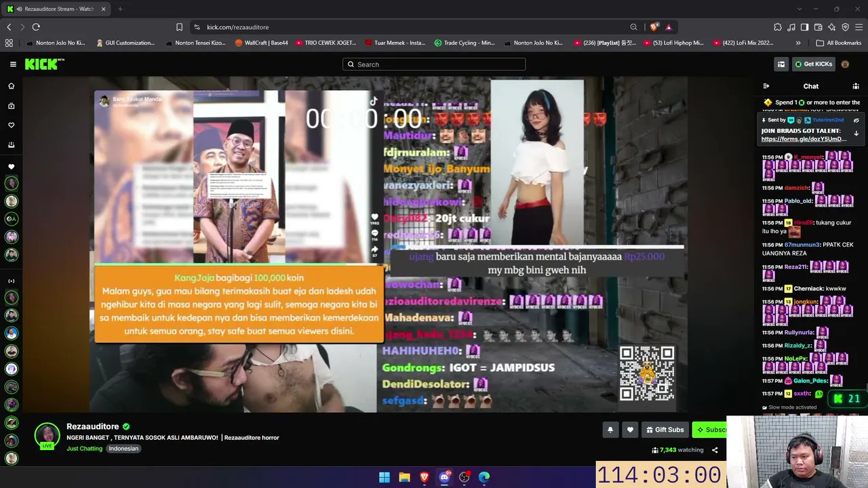Open the bookmarks apps grid icon
This screenshot has width=868, height=488.
(x=9, y=43)
